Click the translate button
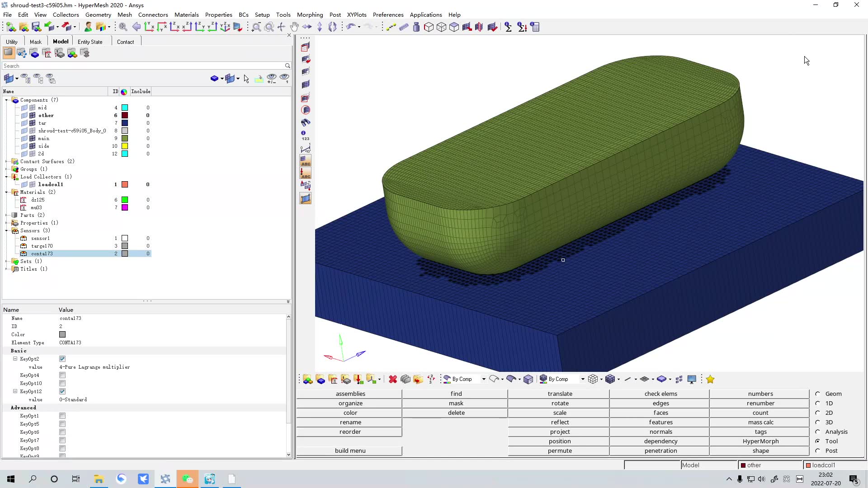Image resolution: width=868 pixels, height=488 pixels. pyautogui.click(x=559, y=394)
